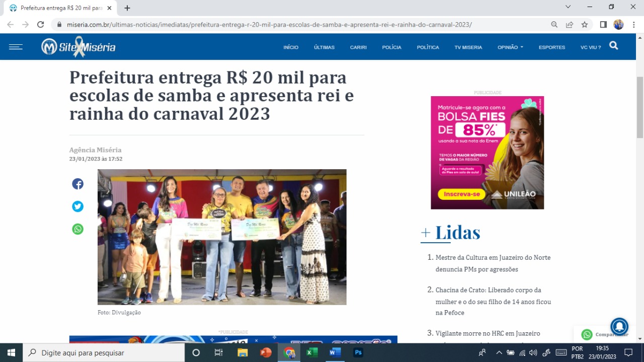This screenshot has height=362, width=644.
Task: Click the blue notification bell icon
Action: point(619,326)
